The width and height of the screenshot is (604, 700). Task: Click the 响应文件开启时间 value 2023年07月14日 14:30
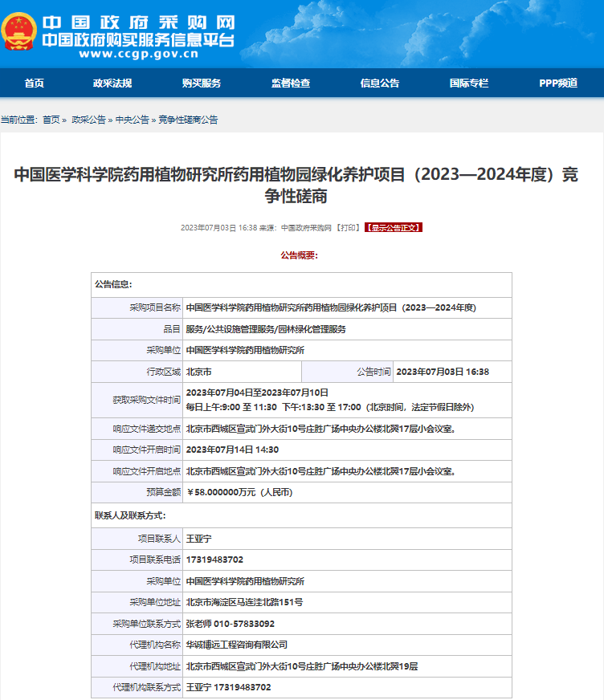[232, 450]
